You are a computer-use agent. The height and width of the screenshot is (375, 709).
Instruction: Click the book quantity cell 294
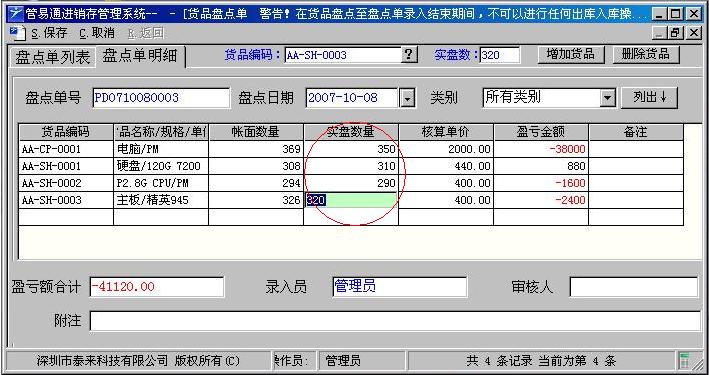[x=256, y=183]
